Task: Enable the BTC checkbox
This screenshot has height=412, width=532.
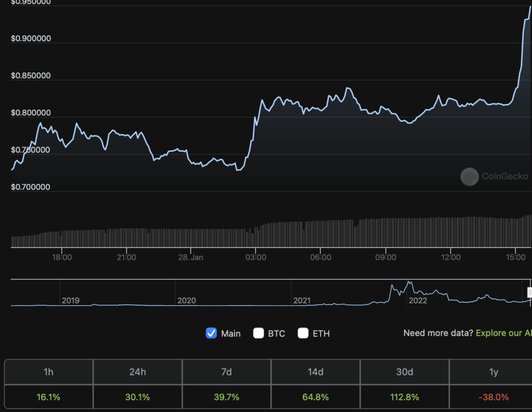Action: [259, 333]
